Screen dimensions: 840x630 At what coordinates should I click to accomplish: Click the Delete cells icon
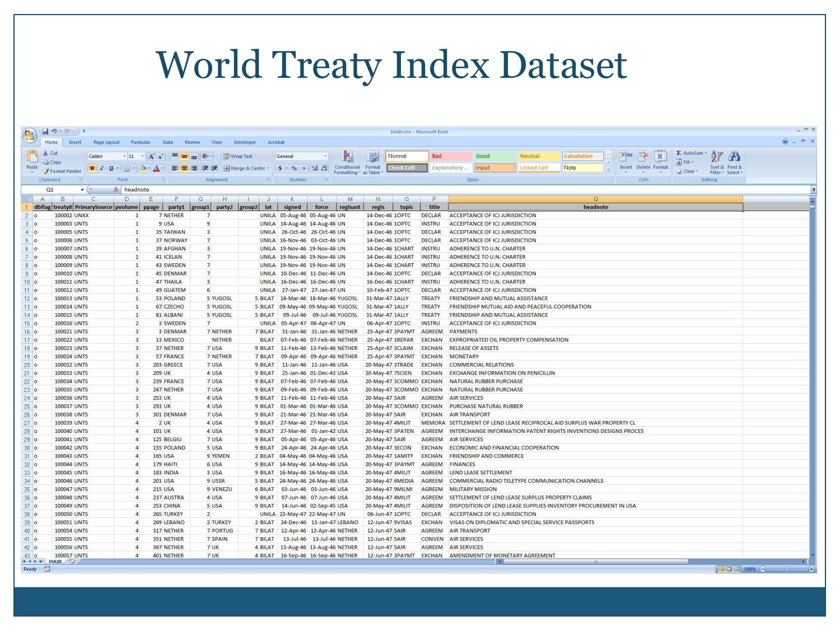(643, 156)
